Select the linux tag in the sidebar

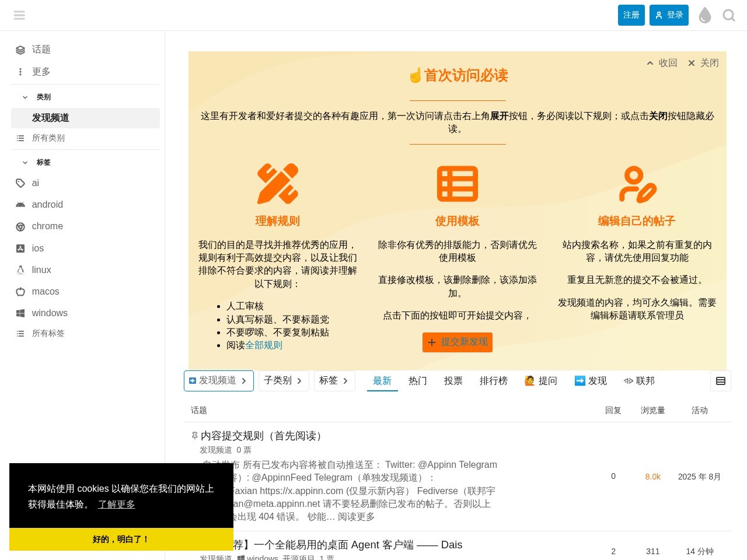tap(41, 269)
